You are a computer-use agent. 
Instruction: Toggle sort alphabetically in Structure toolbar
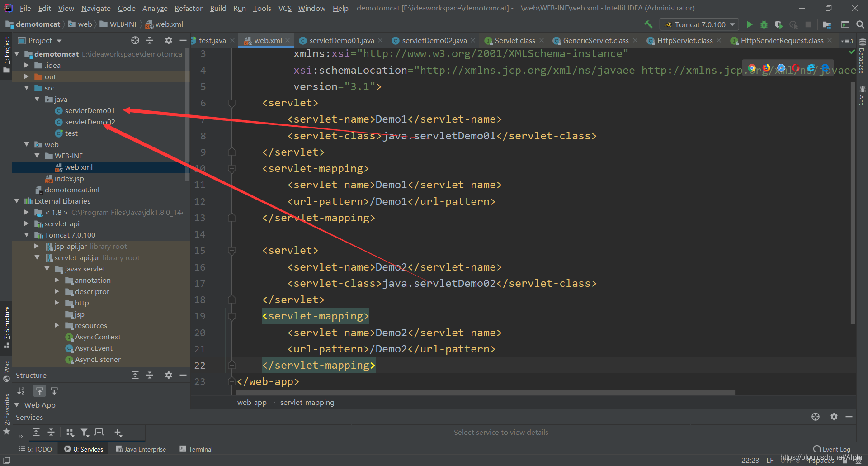[21, 391]
